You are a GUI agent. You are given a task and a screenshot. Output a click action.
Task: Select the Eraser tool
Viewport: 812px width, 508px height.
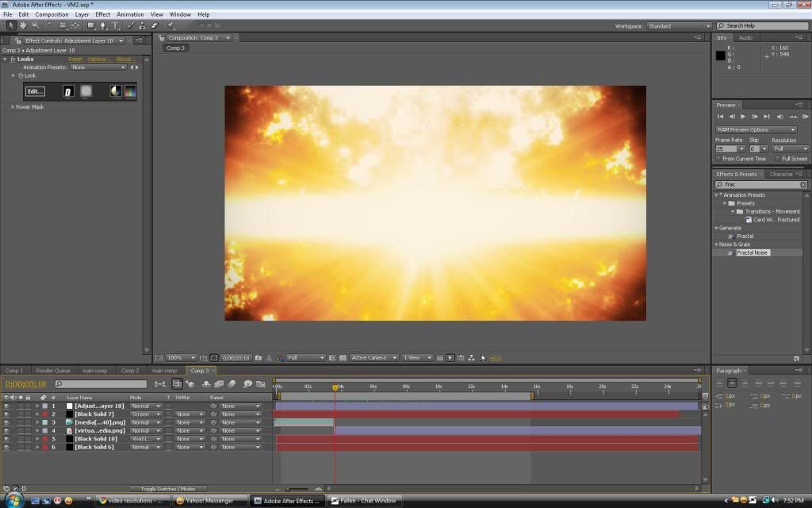[155, 25]
